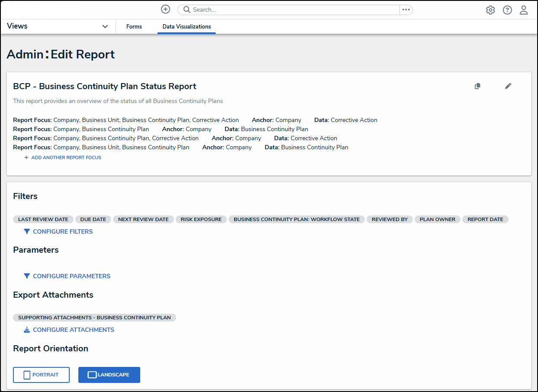Viewport: 538px width, 392px height.
Task: Select Landscape report orientation
Action: [109, 375]
